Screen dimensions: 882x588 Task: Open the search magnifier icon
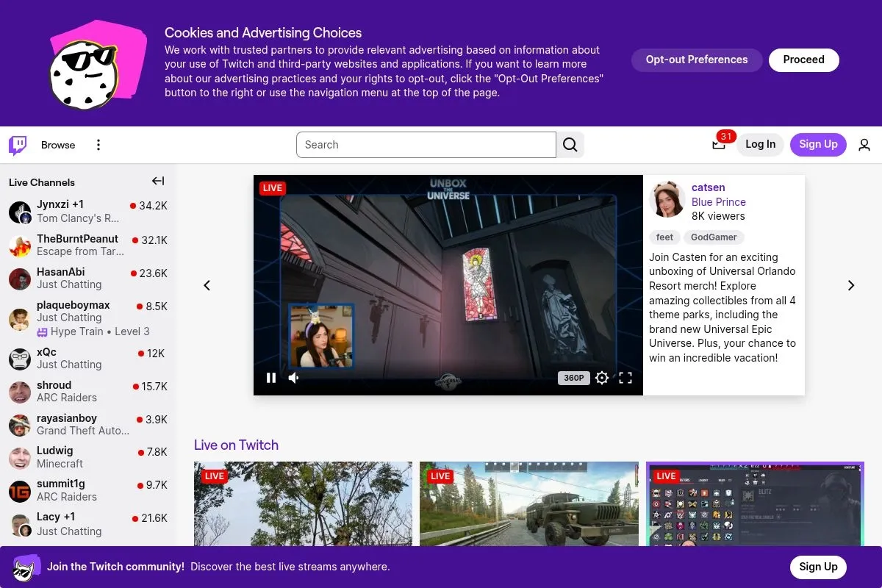point(570,145)
